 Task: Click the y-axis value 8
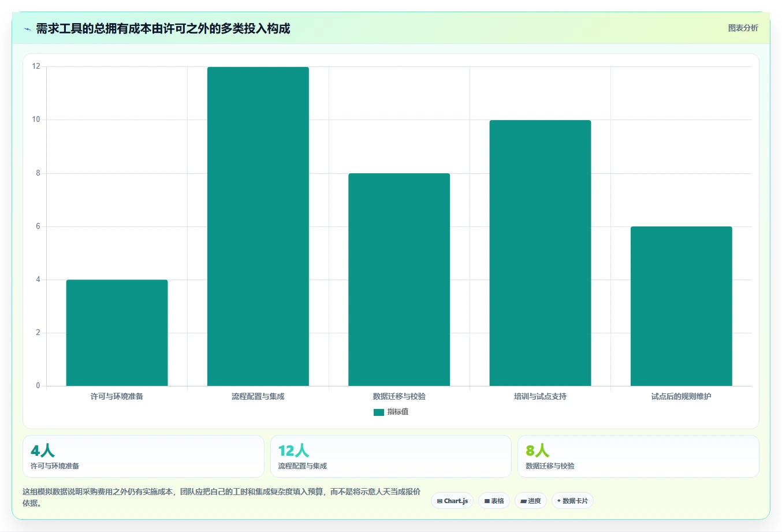click(38, 173)
